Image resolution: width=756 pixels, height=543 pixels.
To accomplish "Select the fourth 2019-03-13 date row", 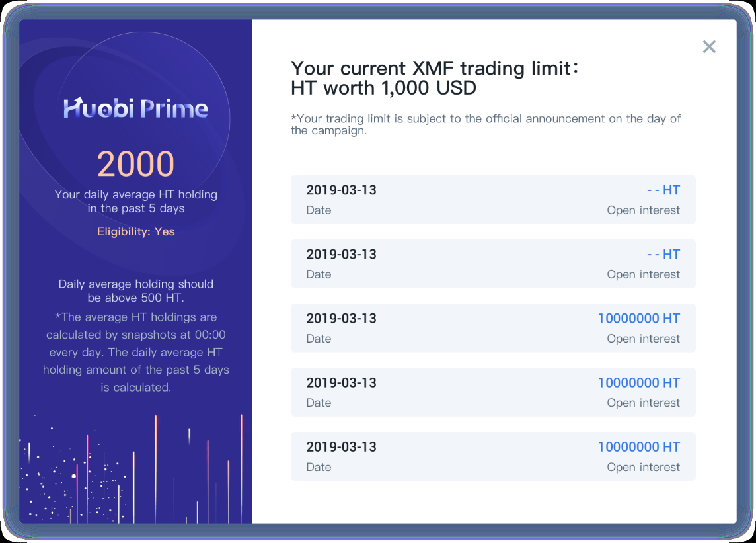I will [493, 392].
